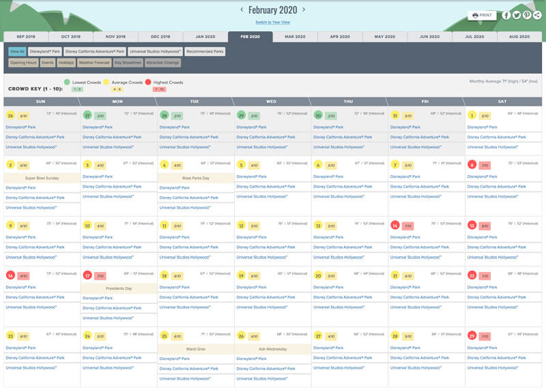Click yellow day 27 crowd circle
The width and height of the screenshot is (546, 392).
click(x=318, y=336)
